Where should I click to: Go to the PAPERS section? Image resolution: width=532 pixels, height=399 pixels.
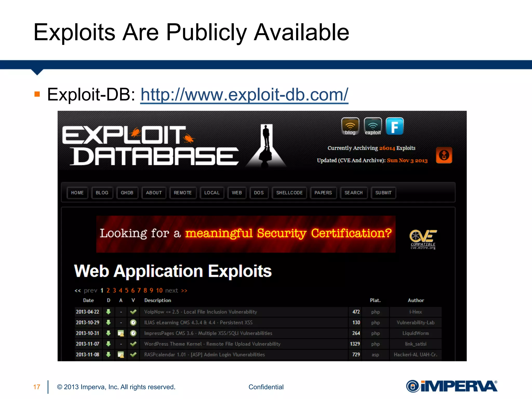click(x=323, y=193)
